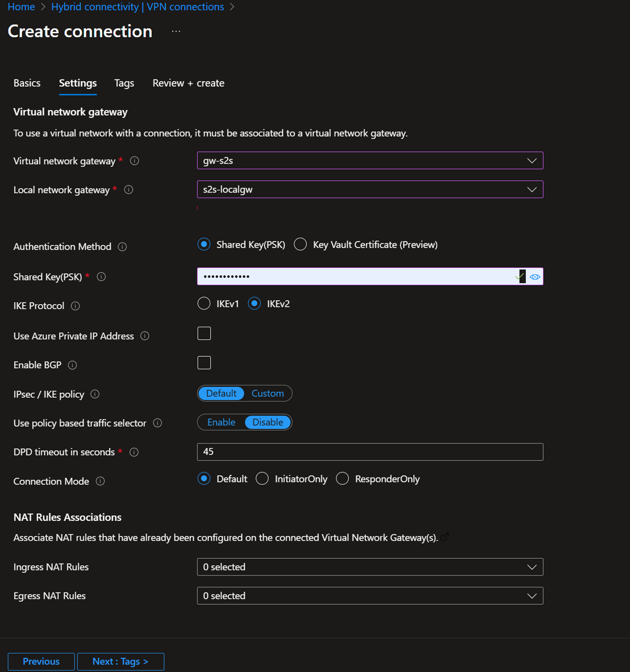Enable BGP checkbox
630x672 pixels.
click(x=204, y=363)
